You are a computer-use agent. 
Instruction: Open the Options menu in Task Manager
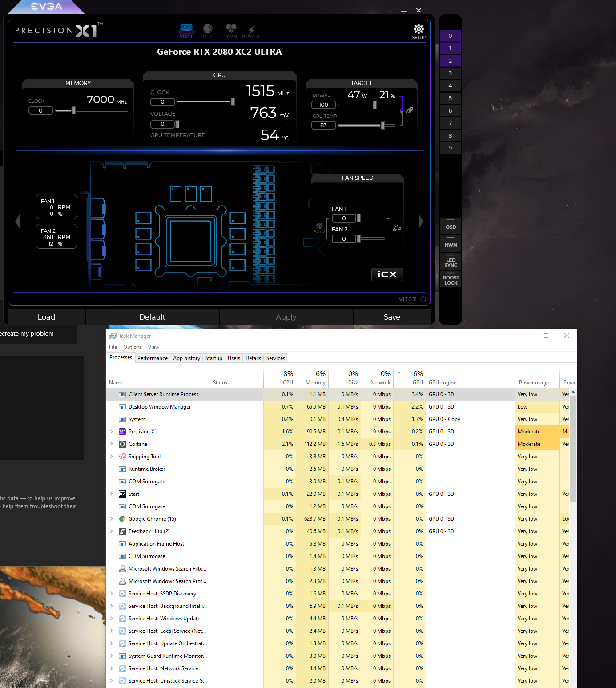pos(133,347)
